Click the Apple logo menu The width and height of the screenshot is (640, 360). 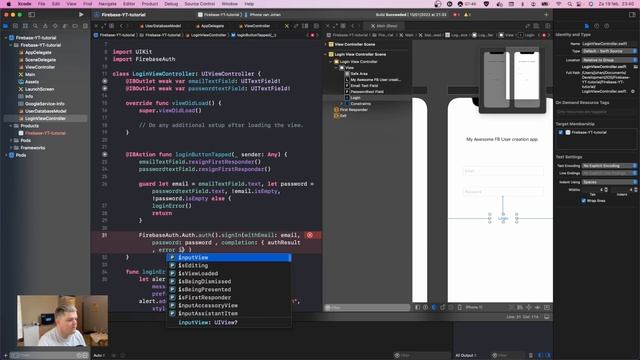click(9, 4)
